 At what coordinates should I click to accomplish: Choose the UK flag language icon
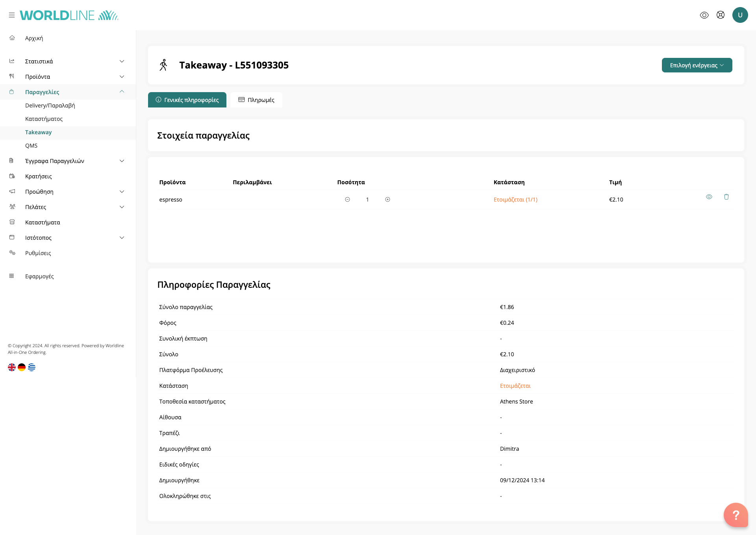coord(12,367)
